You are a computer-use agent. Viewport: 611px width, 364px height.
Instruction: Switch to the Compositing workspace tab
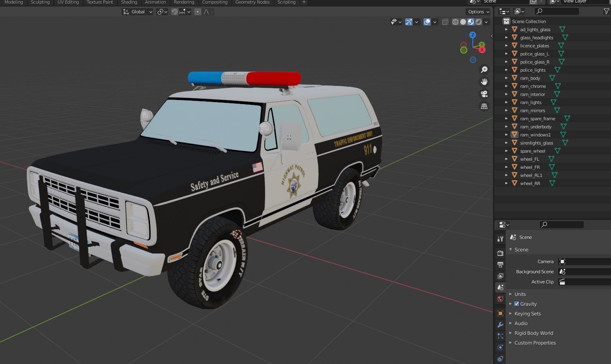pyautogui.click(x=215, y=2)
